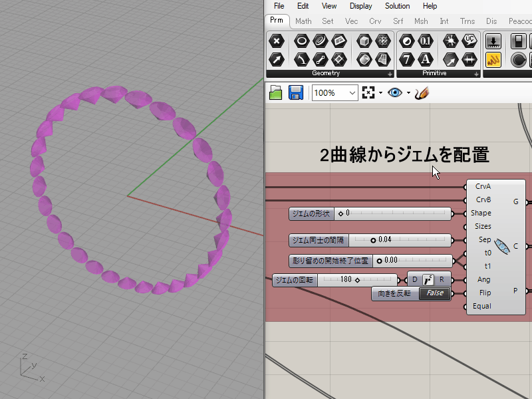
Task: Switch to the Crv tab
Action: click(376, 21)
